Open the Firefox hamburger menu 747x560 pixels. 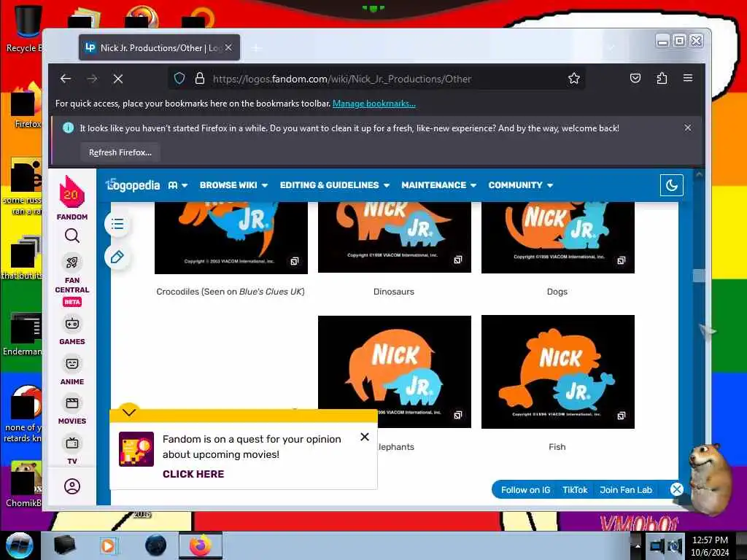pyautogui.click(x=687, y=77)
